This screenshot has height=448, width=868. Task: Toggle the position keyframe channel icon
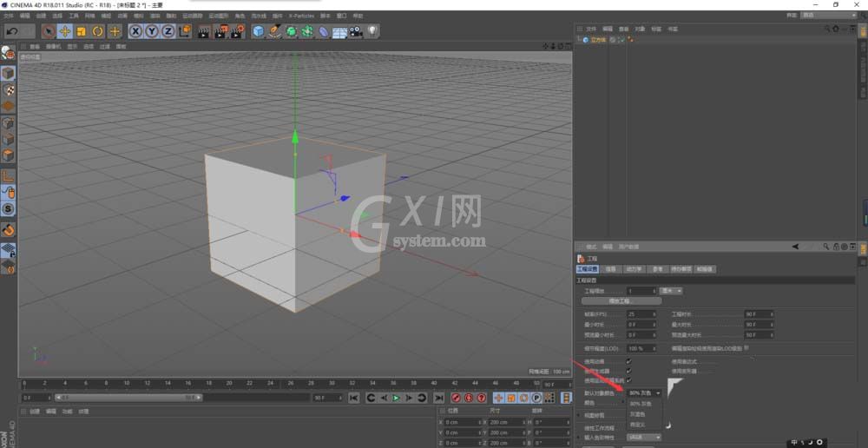(x=498, y=399)
